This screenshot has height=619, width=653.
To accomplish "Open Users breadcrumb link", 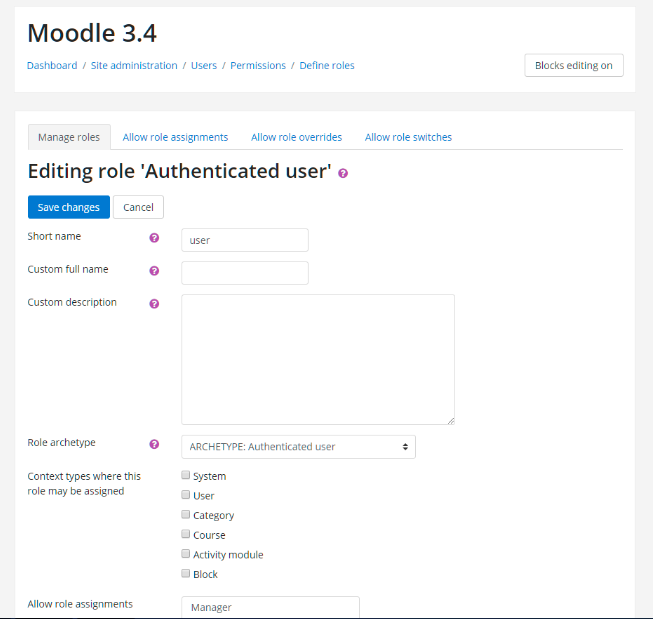I will [204, 65].
